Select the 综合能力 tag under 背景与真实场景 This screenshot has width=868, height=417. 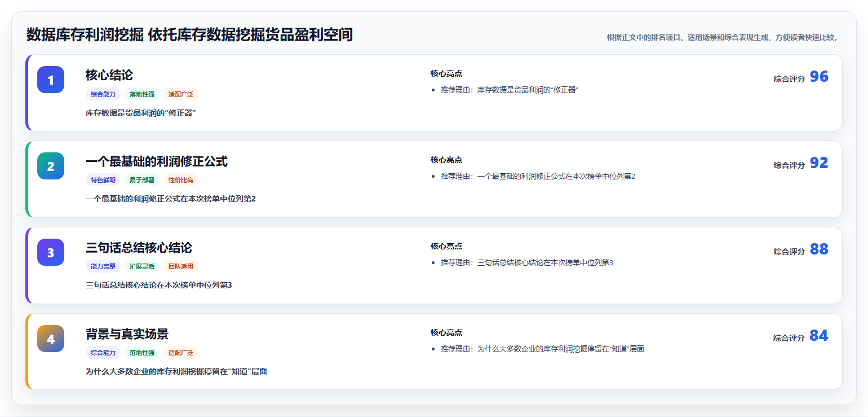103,353
